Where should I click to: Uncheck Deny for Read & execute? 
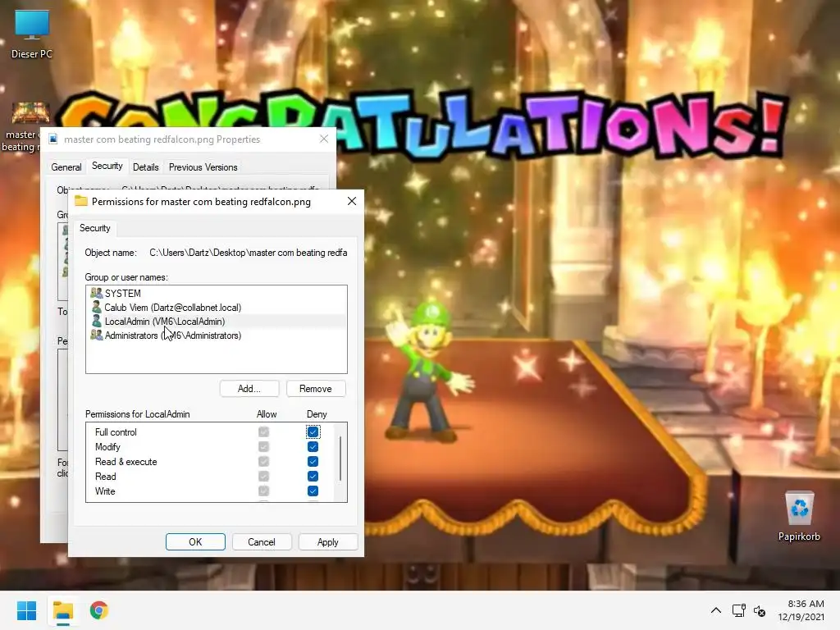click(x=313, y=461)
